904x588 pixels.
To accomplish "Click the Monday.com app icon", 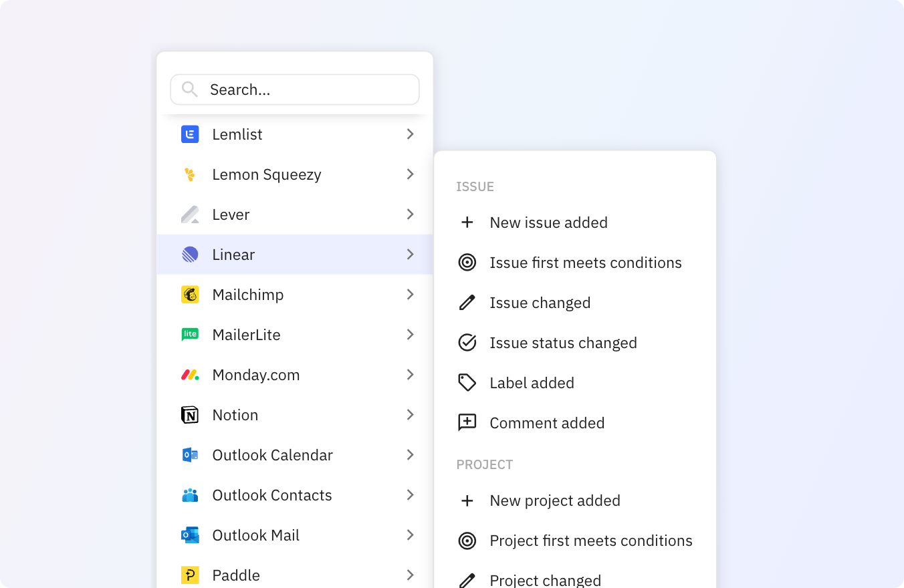I will tap(190, 375).
